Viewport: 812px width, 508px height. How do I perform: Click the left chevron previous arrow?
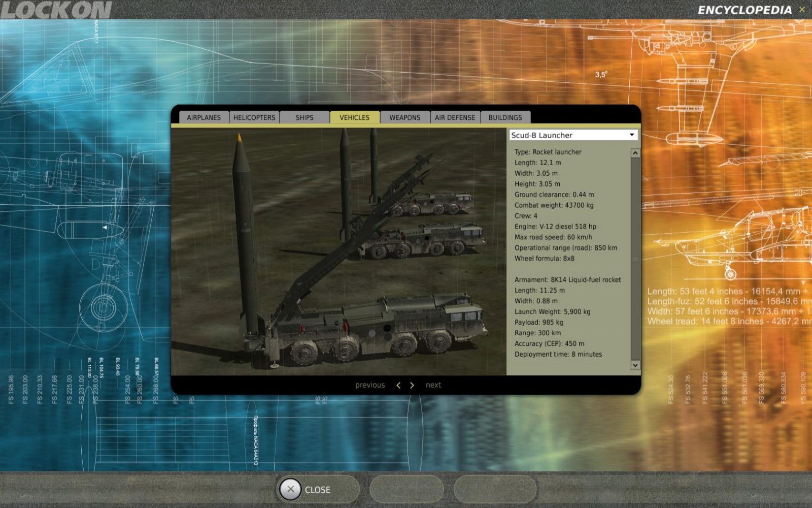(x=398, y=385)
